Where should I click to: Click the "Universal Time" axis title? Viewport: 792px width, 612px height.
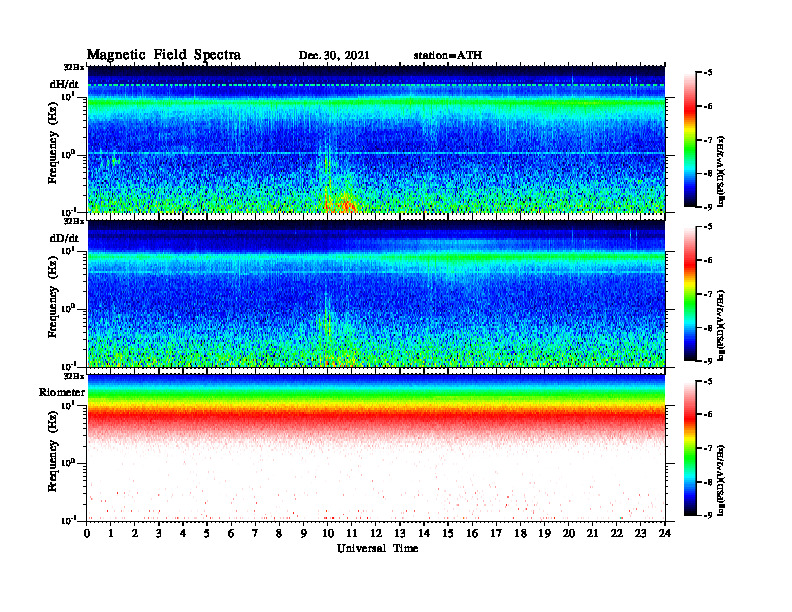[377, 548]
